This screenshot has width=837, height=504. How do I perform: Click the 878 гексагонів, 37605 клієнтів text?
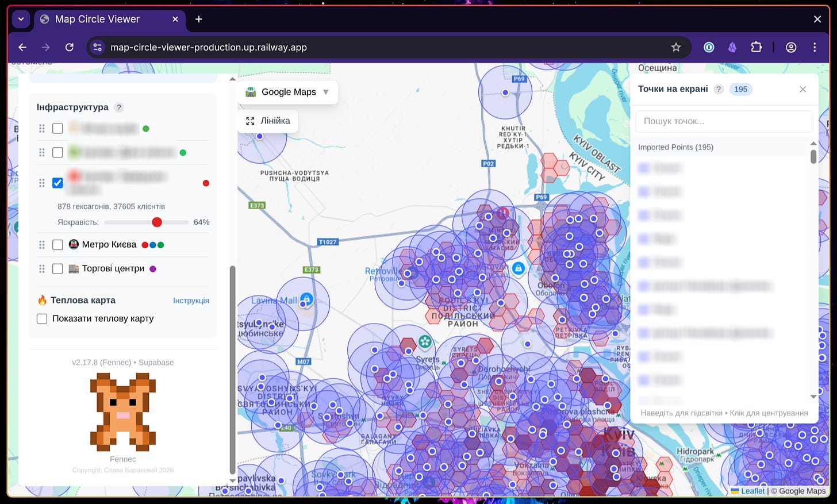(111, 206)
